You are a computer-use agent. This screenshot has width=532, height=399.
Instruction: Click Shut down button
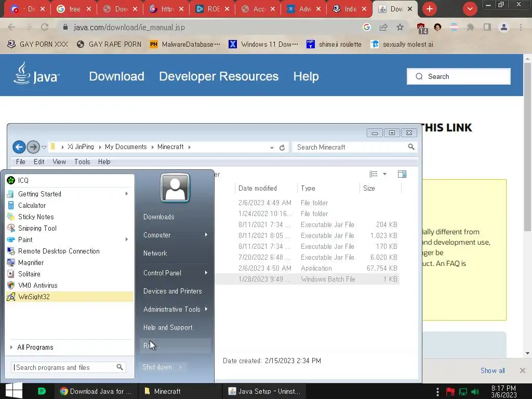point(157,367)
